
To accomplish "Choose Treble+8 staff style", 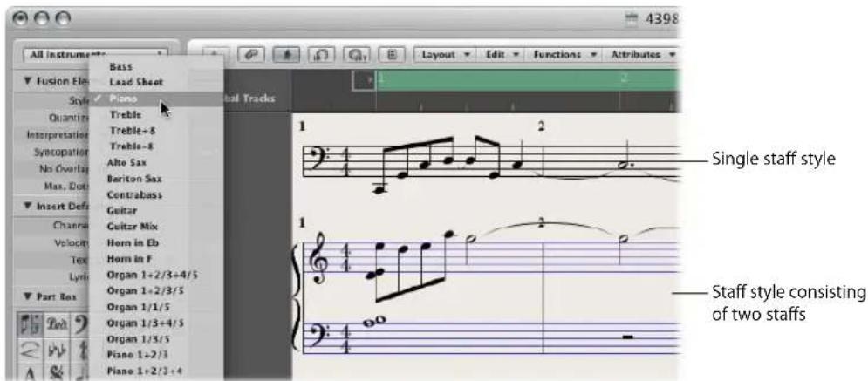I will click(155, 131).
